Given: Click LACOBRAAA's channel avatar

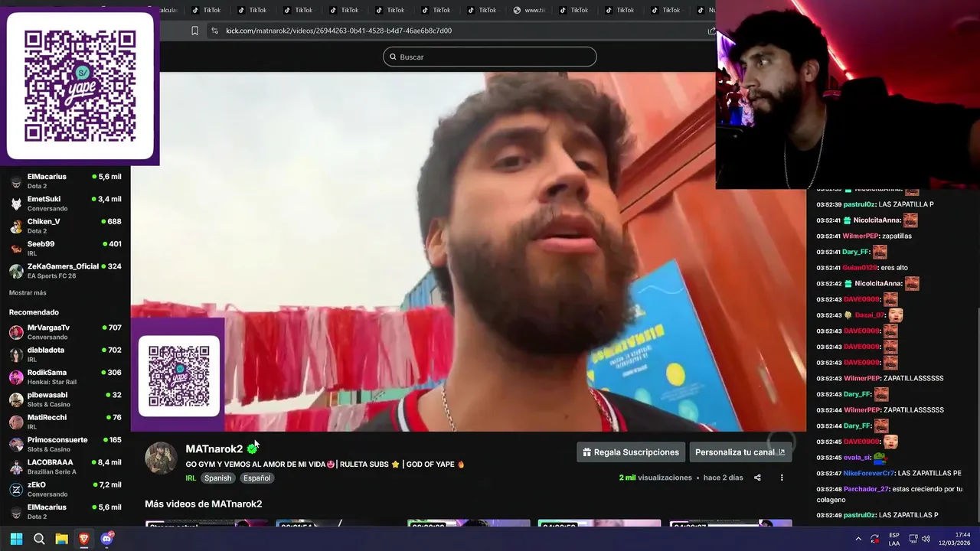Looking at the screenshot, I should tap(16, 467).
